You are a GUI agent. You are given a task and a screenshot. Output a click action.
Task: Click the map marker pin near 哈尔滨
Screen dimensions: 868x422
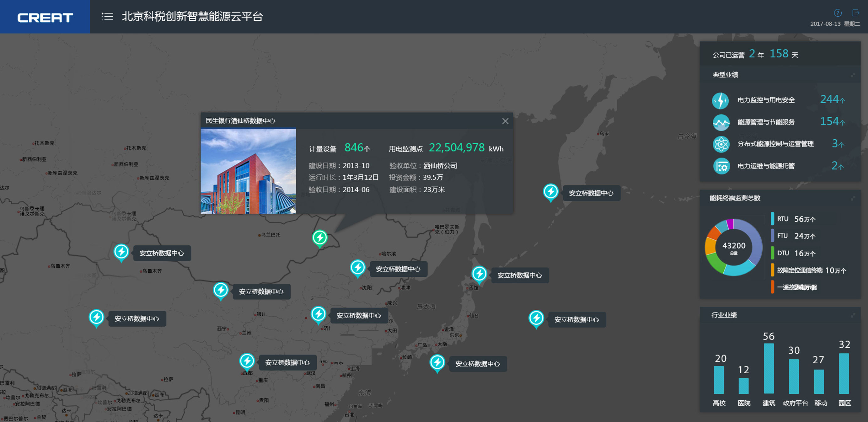(357, 268)
